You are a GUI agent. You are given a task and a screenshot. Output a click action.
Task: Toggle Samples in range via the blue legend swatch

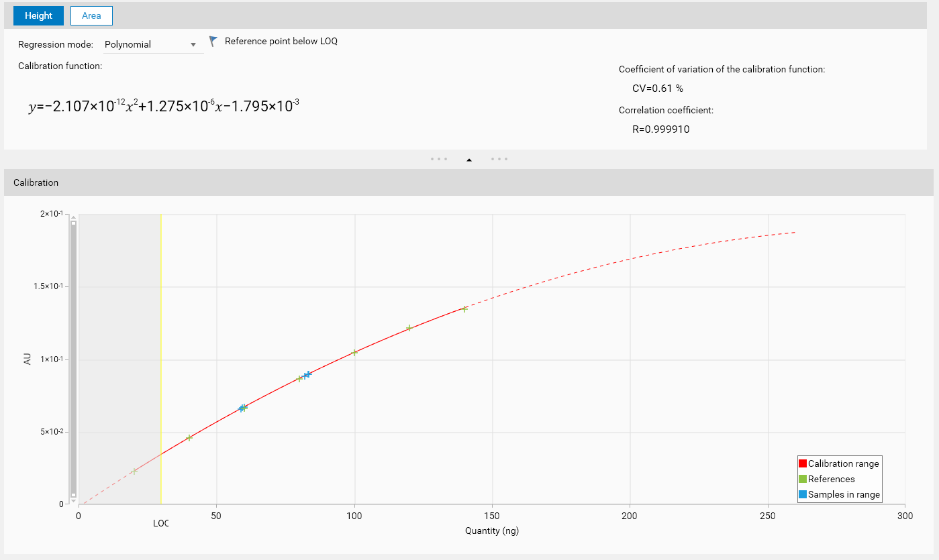click(802, 494)
